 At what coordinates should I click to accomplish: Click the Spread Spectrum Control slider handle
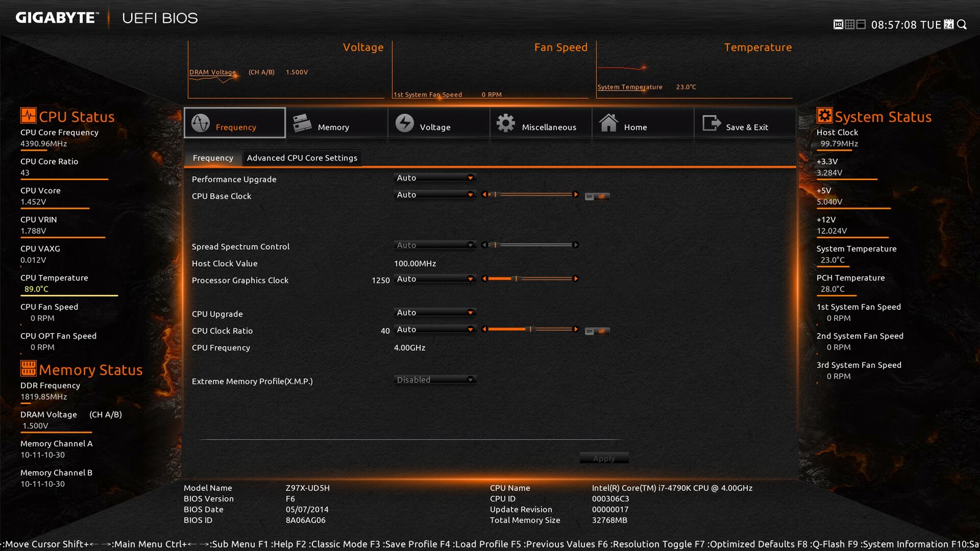[496, 245]
